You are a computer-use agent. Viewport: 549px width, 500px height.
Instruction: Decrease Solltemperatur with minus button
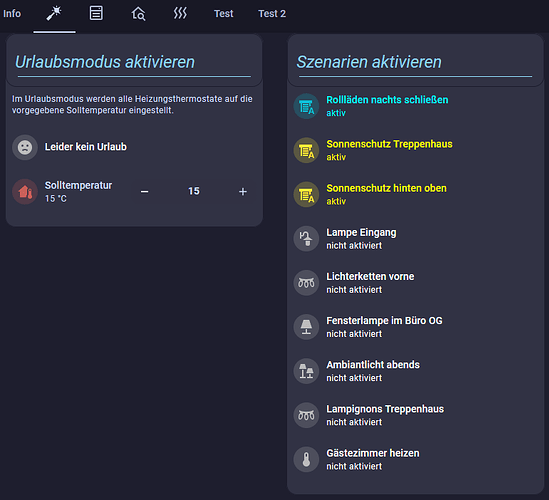(x=145, y=192)
